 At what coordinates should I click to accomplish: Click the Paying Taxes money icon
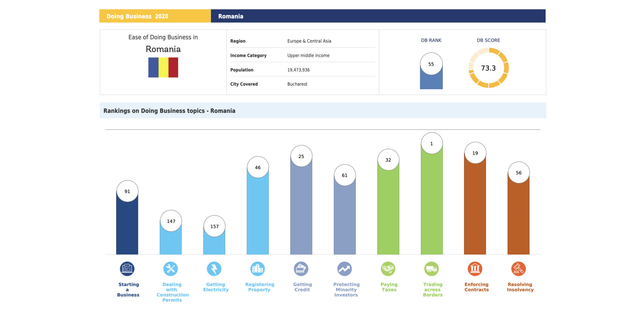[388, 269]
